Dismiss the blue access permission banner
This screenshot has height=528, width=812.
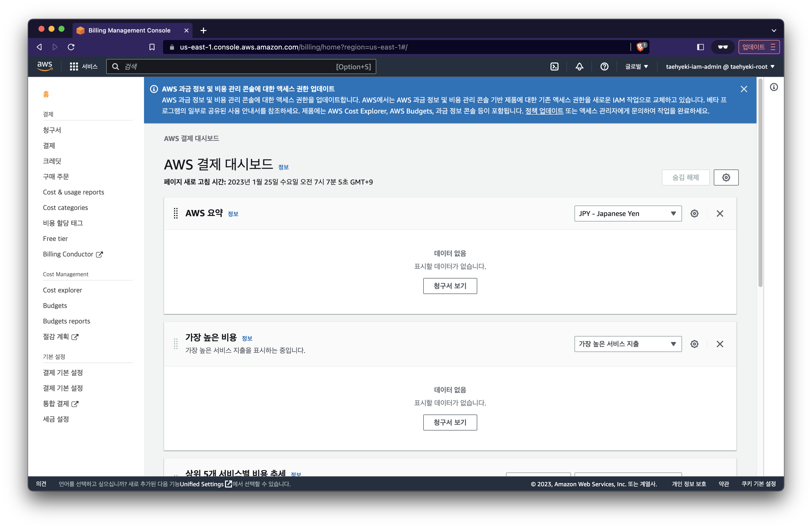(744, 89)
